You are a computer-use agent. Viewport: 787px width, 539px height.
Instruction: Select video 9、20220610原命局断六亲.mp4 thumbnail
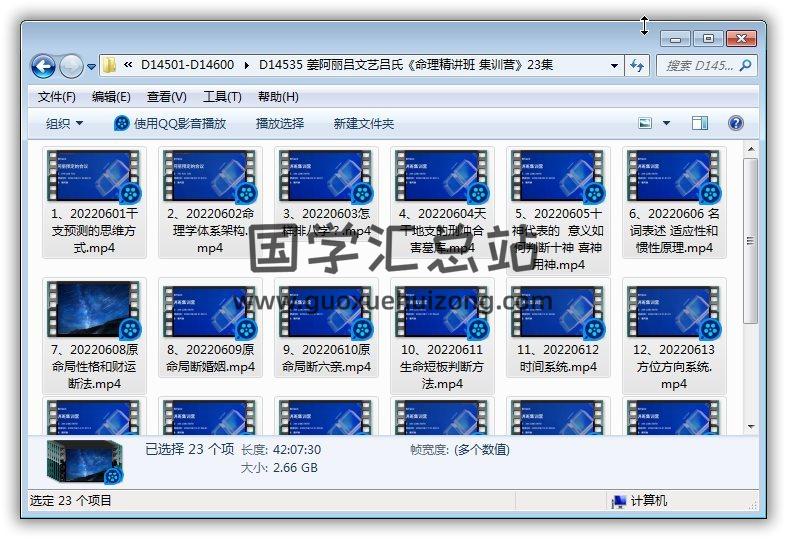[326, 312]
